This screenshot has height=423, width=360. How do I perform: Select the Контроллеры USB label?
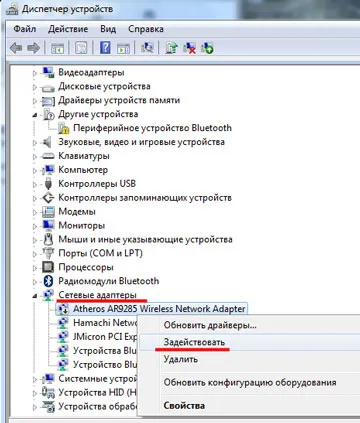[x=97, y=184]
